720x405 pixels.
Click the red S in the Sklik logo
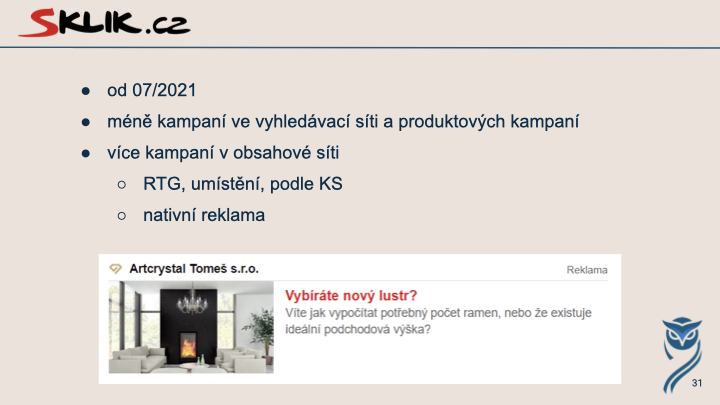click(x=40, y=22)
